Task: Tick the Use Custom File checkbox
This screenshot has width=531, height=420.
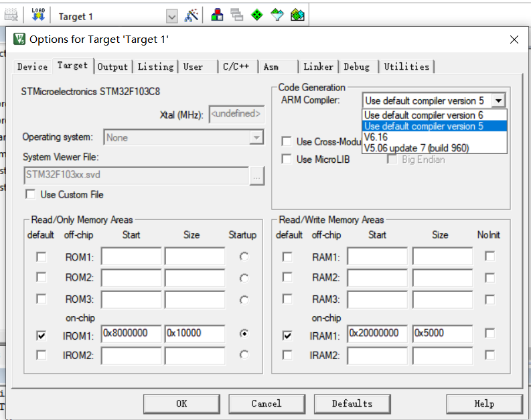Action: [31, 194]
